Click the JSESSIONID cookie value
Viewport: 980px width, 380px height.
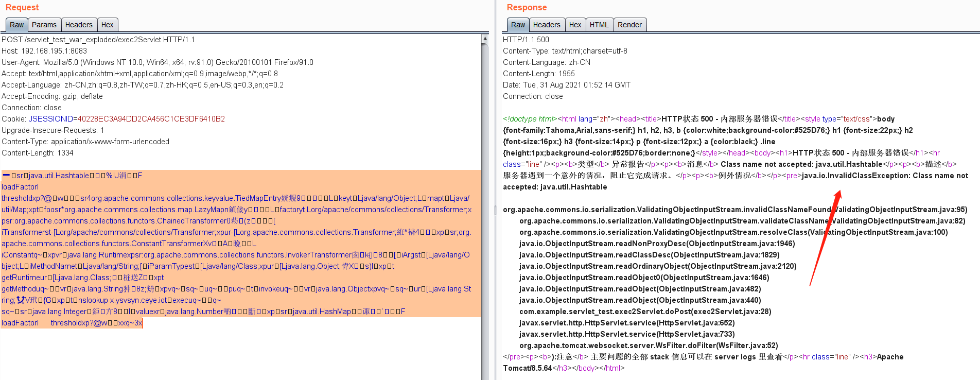click(151, 119)
